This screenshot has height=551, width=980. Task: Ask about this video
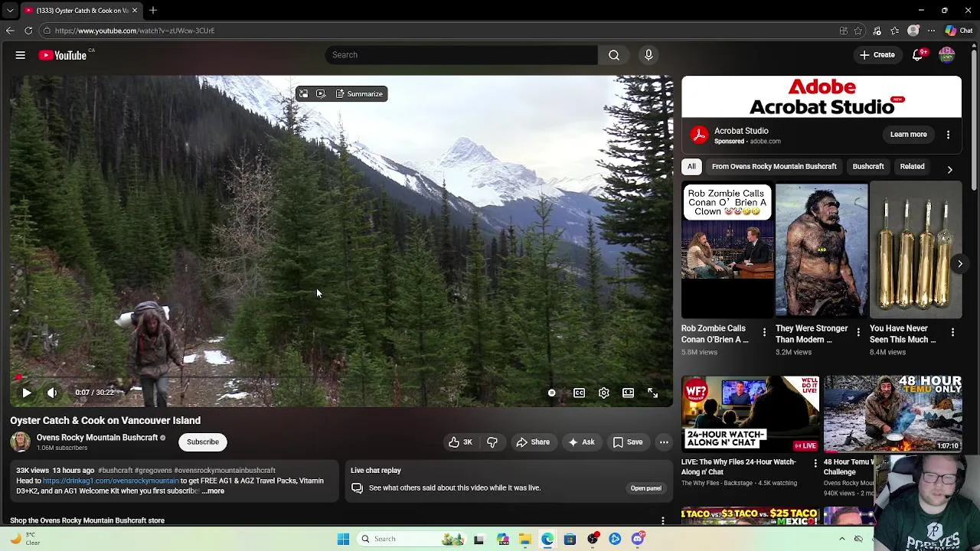pos(580,442)
